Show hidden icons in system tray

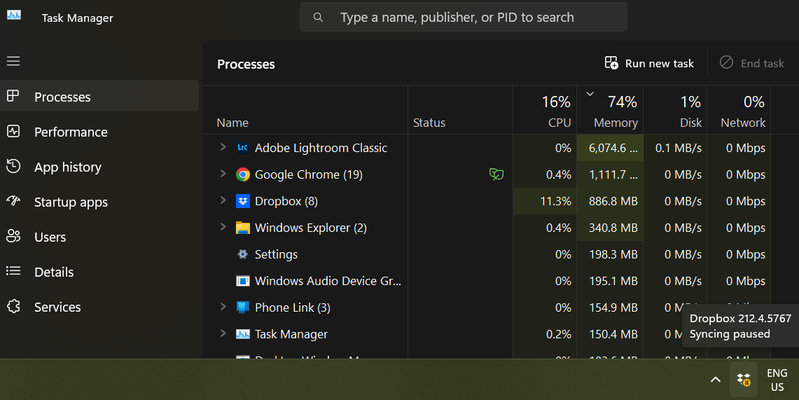tap(715, 379)
